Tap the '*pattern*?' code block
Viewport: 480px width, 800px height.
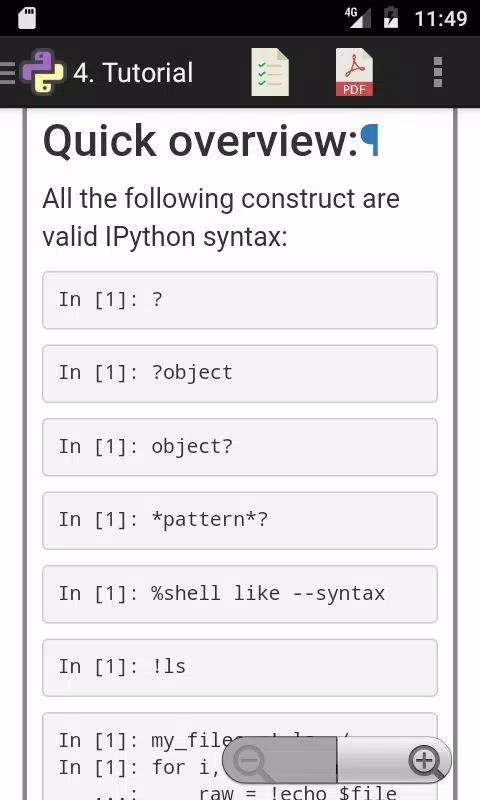pyautogui.click(x=240, y=520)
